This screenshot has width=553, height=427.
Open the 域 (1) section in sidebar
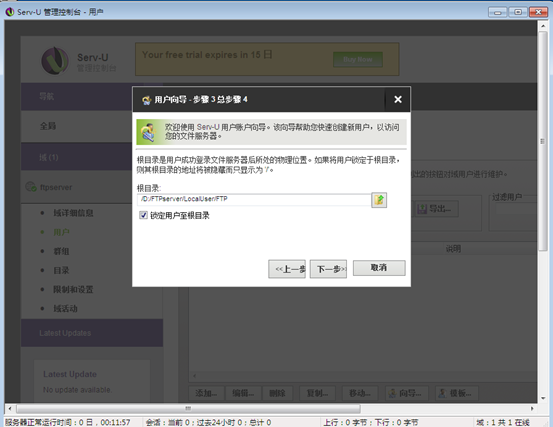coord(77,157)
